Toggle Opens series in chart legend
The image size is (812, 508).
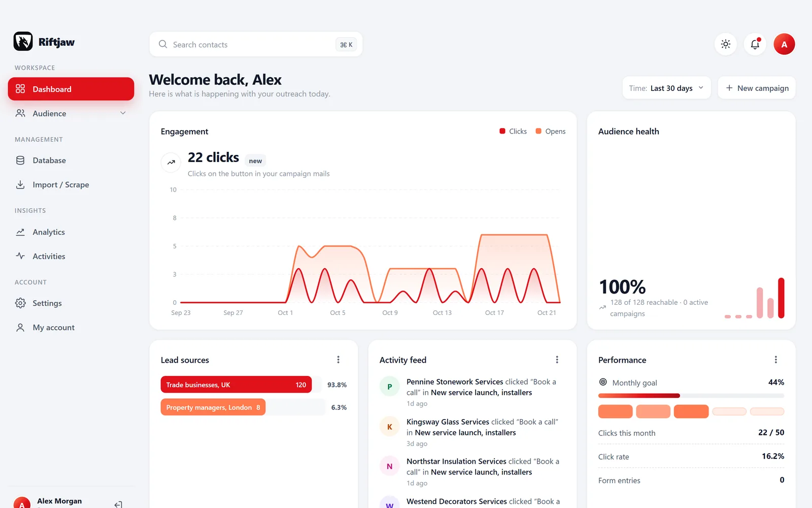pos(551,131)
